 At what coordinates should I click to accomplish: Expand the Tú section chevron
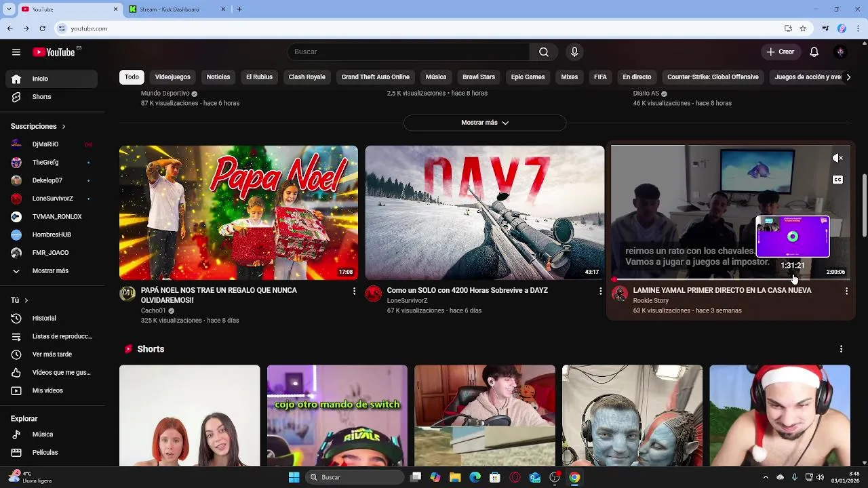[26, 300]
